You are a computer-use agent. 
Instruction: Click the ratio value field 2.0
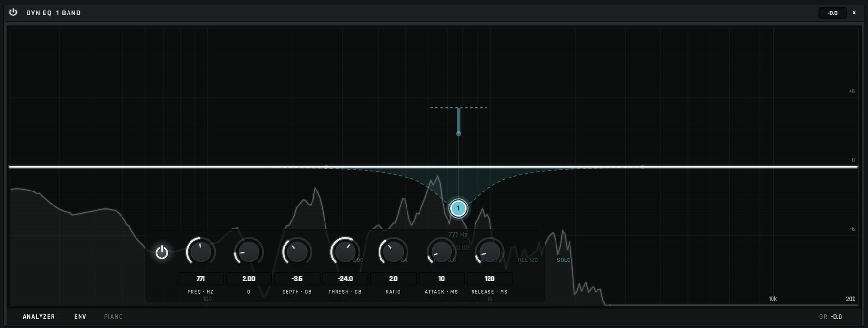click(393, 279)
